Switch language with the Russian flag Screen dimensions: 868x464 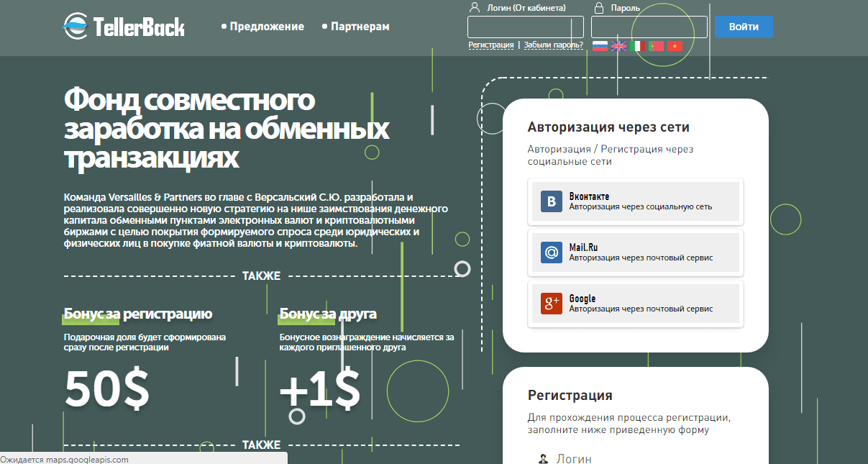(600, 46)
